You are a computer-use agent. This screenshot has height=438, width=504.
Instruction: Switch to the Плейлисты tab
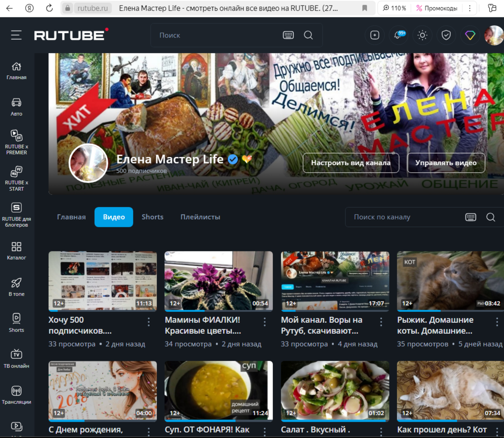coord(200,217)
